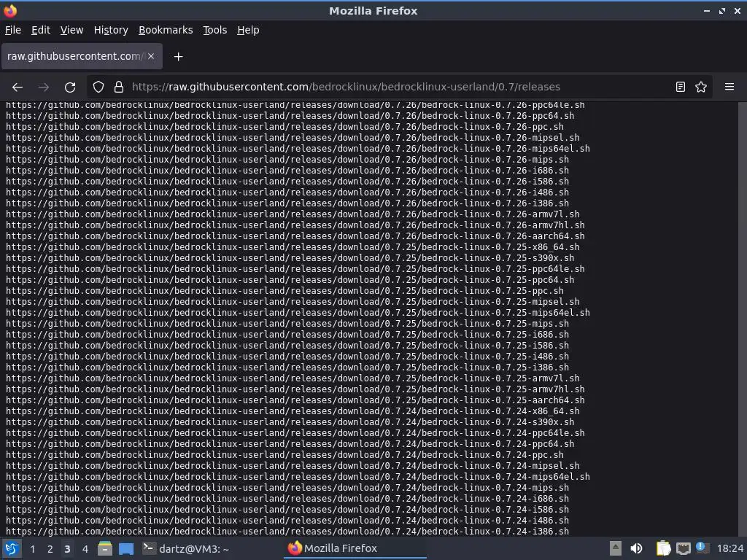Click the 18:24 clock
The height and width of the screenshot is (560, 747).
point(729,548)
